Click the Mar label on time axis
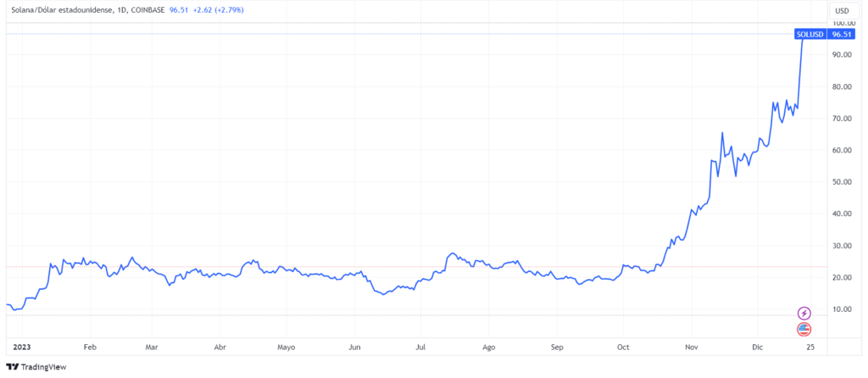 (x=152, y=347)
